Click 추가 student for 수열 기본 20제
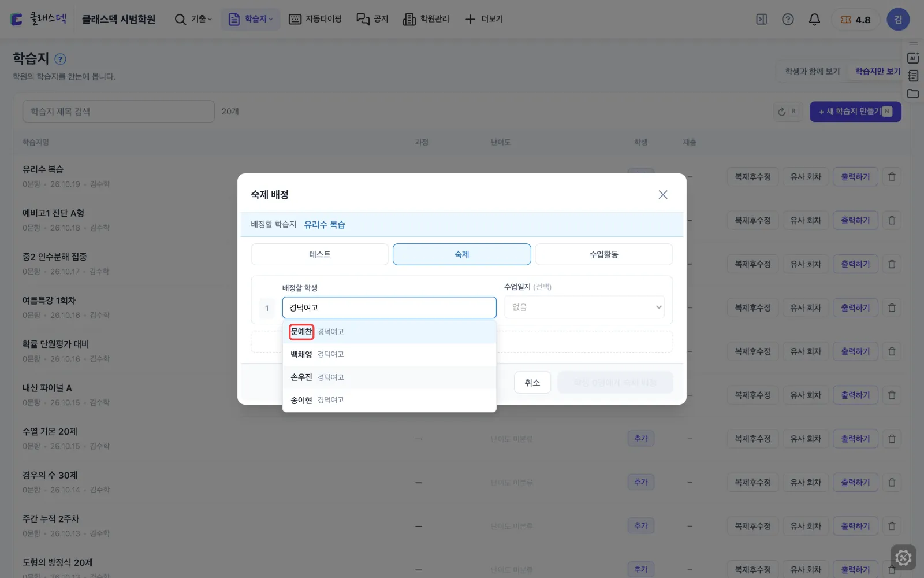 pos(641,439)
